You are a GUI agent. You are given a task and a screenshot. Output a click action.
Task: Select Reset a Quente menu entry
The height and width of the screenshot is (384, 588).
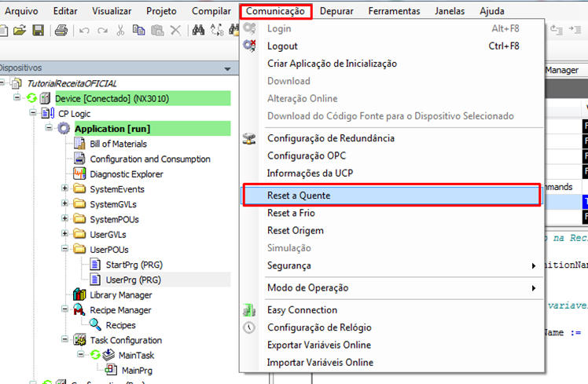tap(299, 196)
